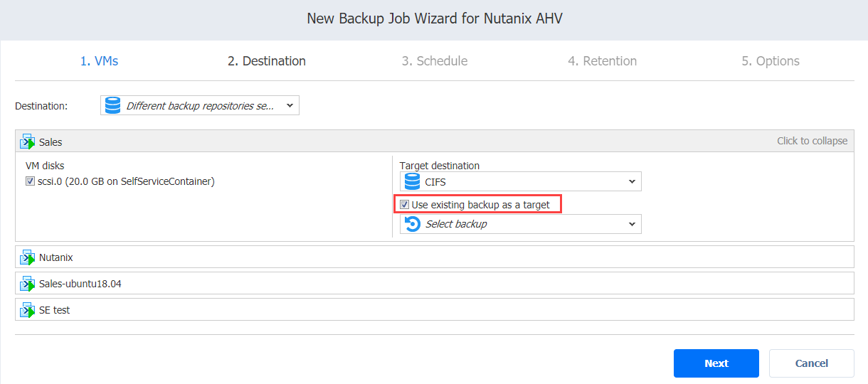Open the Select backup dropdown
This screenshot has height=384, width=868.
click(521, 224)
